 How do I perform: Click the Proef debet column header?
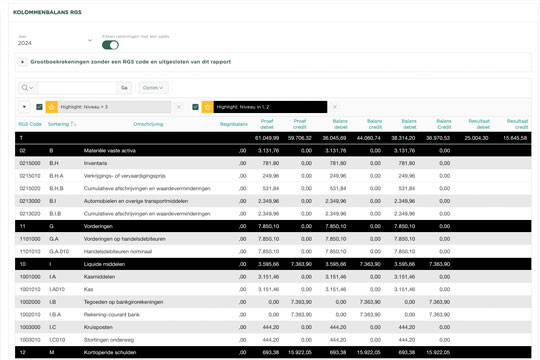click(x=267, y=124)
